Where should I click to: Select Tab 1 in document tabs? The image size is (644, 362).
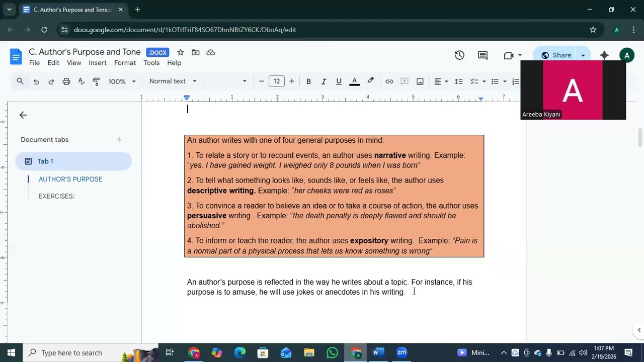[73, 161]
